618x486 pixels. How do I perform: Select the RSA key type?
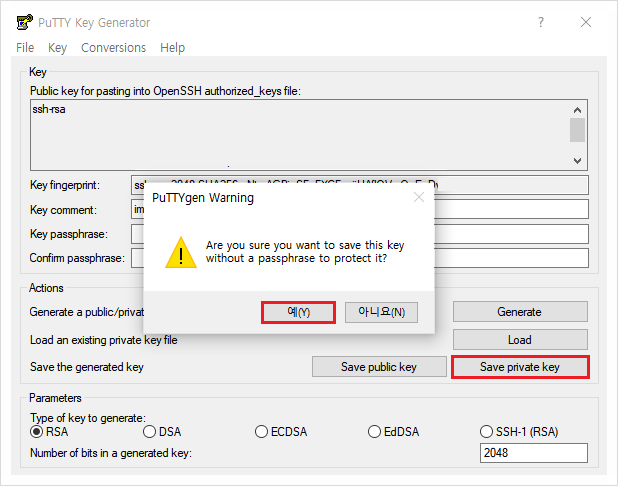(x=49, y=432)
